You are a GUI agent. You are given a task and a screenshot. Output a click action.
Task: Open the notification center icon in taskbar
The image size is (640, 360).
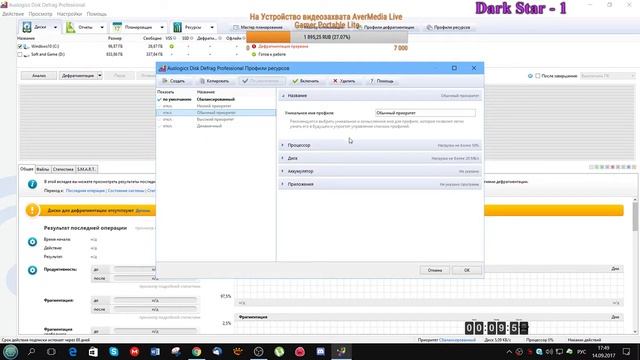point(627,351)
